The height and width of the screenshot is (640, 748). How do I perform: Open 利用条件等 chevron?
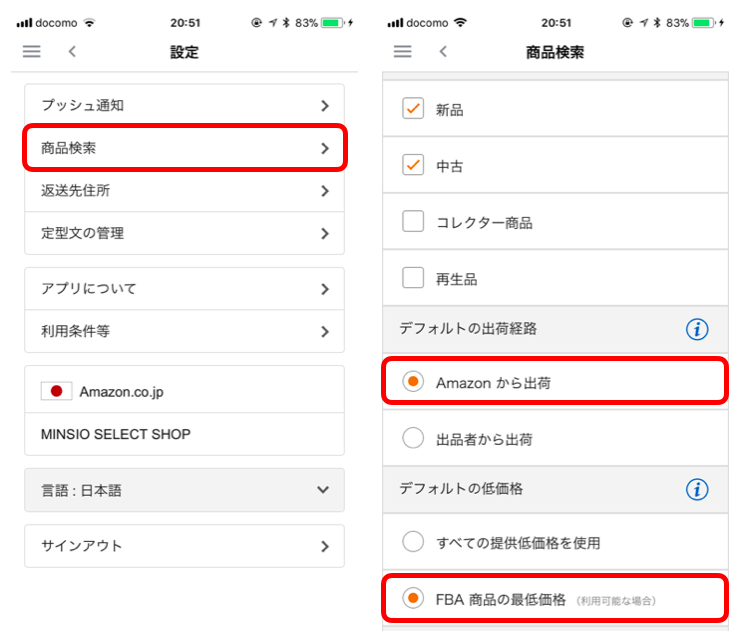tap(325, 331)
